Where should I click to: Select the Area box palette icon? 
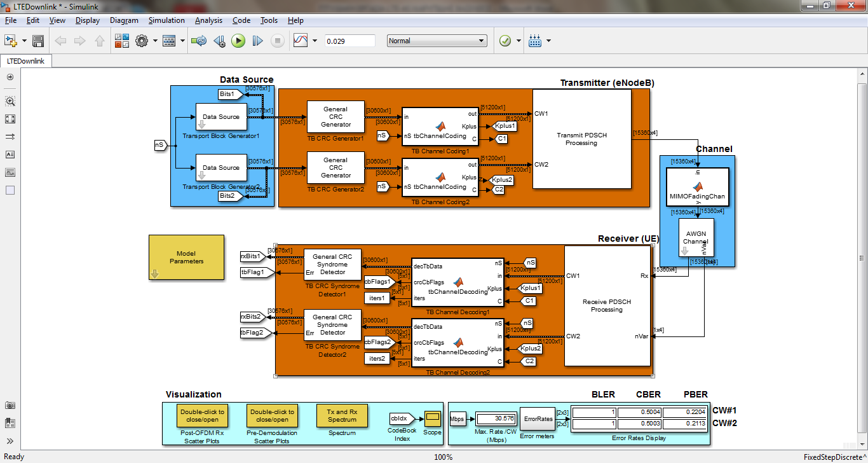[10, 190]
